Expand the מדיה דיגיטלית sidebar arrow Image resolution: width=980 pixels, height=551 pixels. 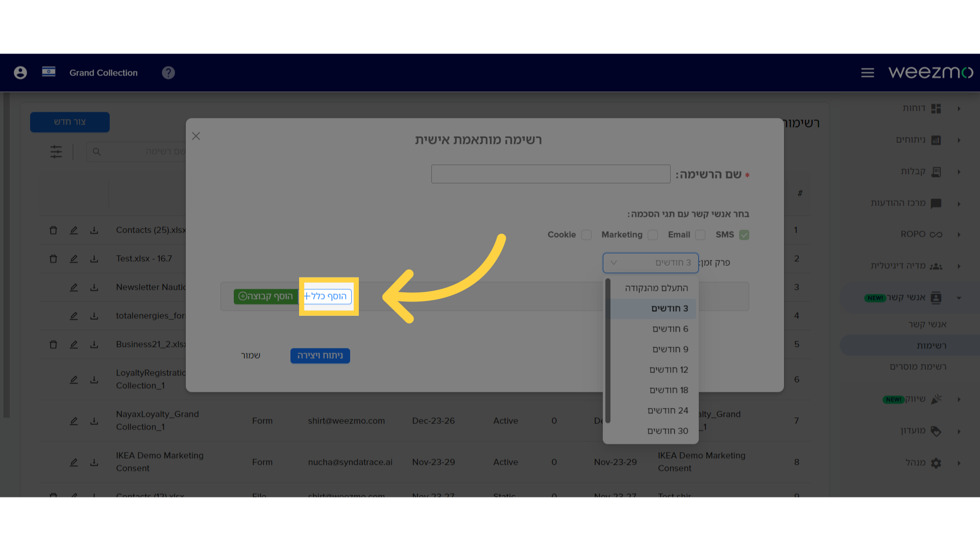959,266
